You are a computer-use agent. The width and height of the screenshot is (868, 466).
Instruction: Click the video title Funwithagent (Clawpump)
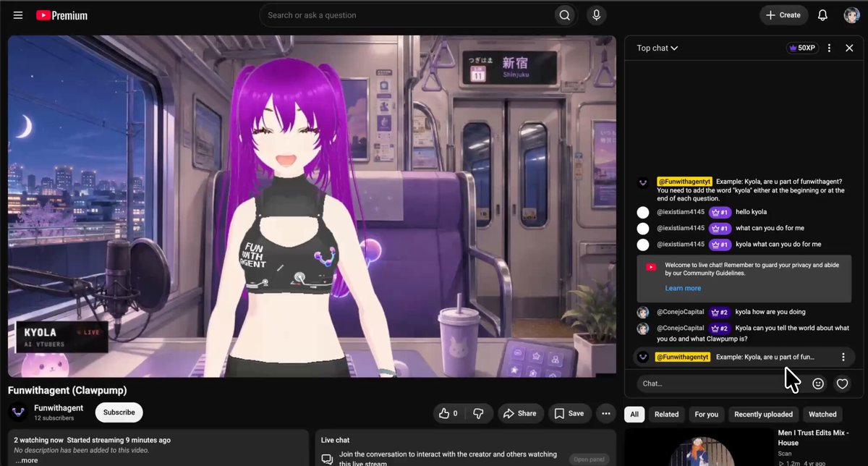67,390
